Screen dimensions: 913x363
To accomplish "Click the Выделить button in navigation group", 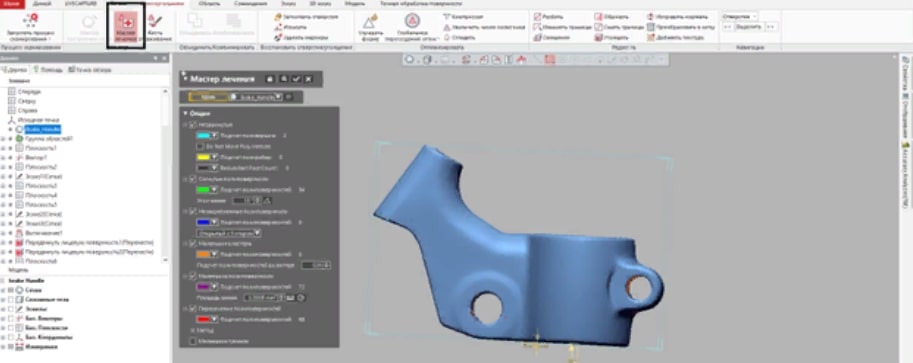I will (748, 27).
